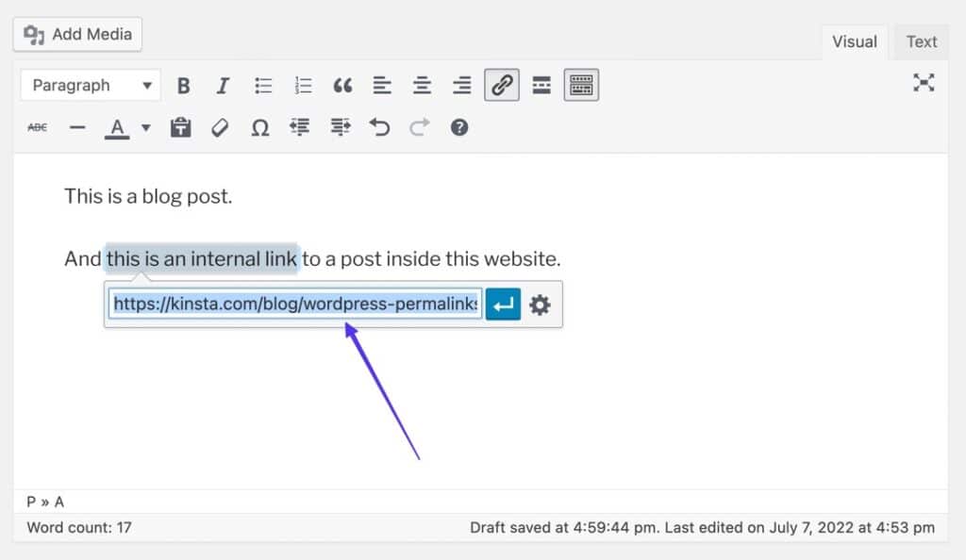Open the special character picker
The width and height of the screenshot is (966, 560).
[x=260, y=126]
